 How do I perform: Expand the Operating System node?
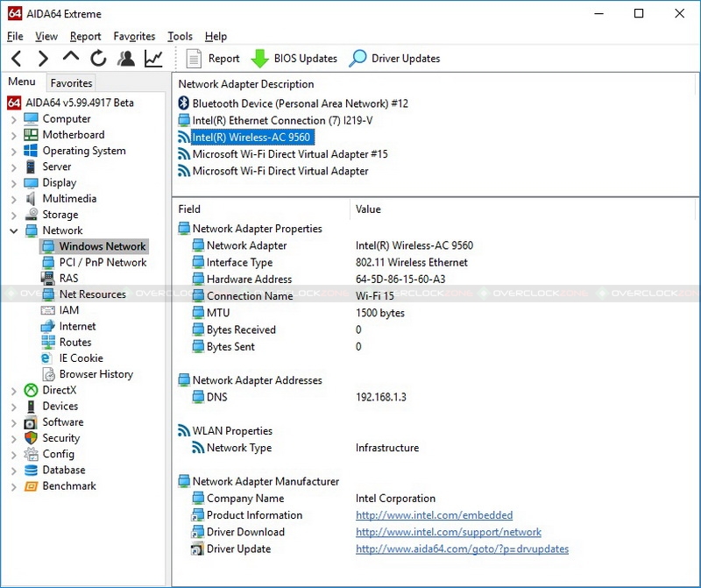14,152
